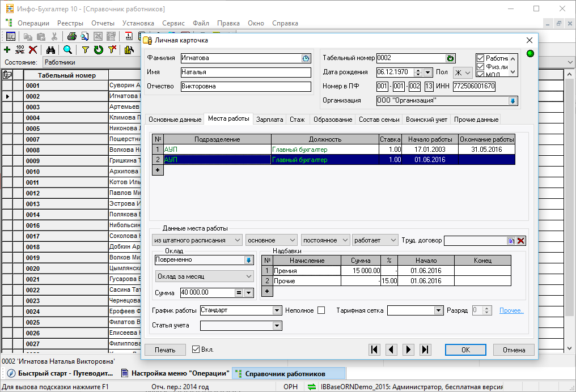Viewport: 576px width, 392px height.
Task: Uncheck the Физ.ли checkbox in the list
Action: click(x=480, y=67)
